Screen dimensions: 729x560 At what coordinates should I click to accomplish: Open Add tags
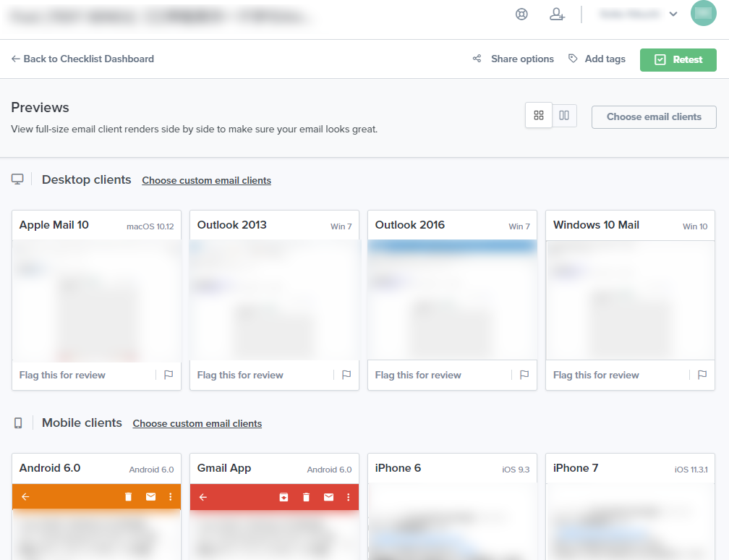[x=605, y=59]
